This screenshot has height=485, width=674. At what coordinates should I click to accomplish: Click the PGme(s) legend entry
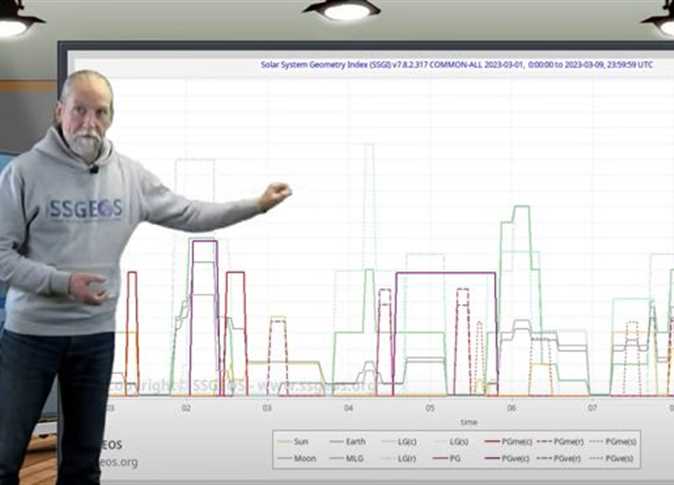click(613, 442)
